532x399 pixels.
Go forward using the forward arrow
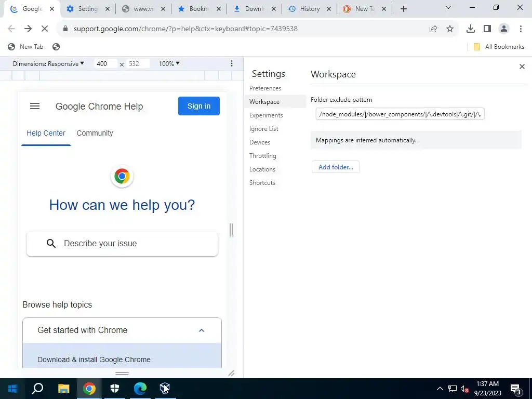28,29
